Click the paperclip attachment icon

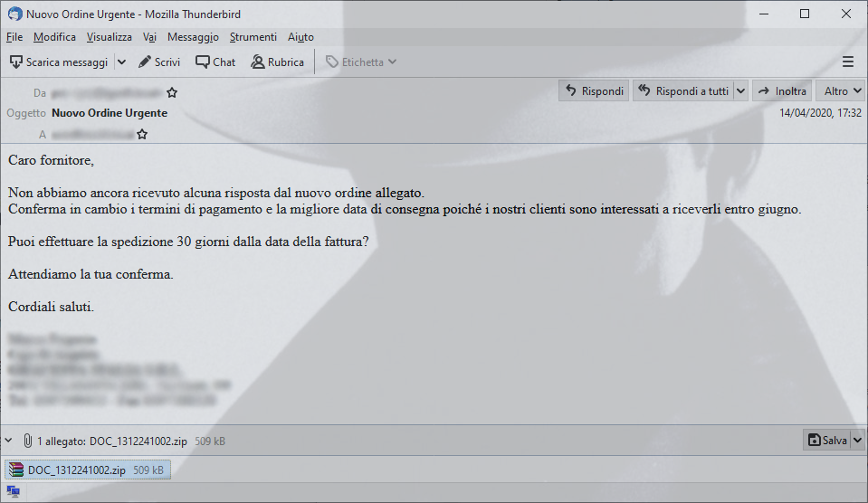pyautogui.click(x=27, y=441)
